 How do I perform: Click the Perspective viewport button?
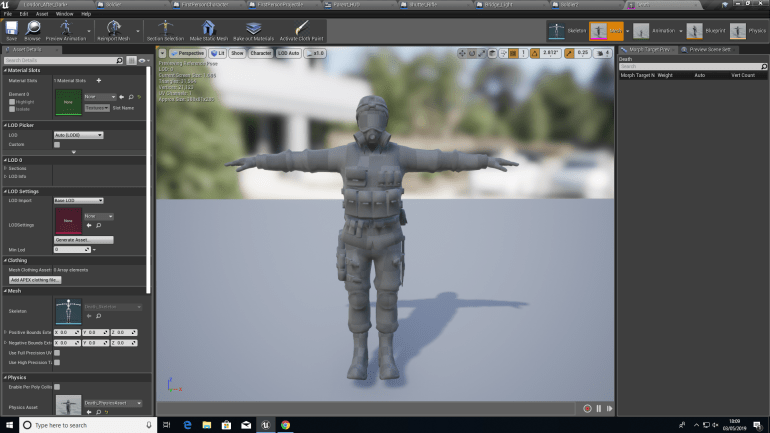(x=187, y=53)
